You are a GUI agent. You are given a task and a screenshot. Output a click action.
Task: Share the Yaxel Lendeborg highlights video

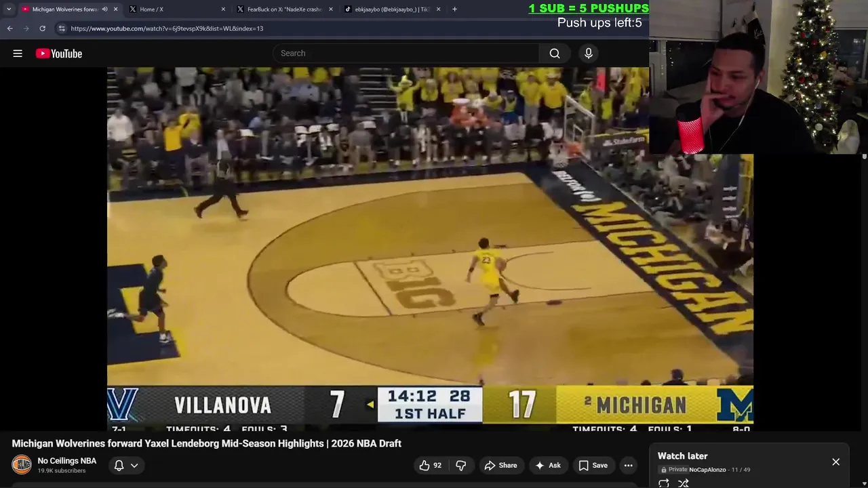[500, 465]
